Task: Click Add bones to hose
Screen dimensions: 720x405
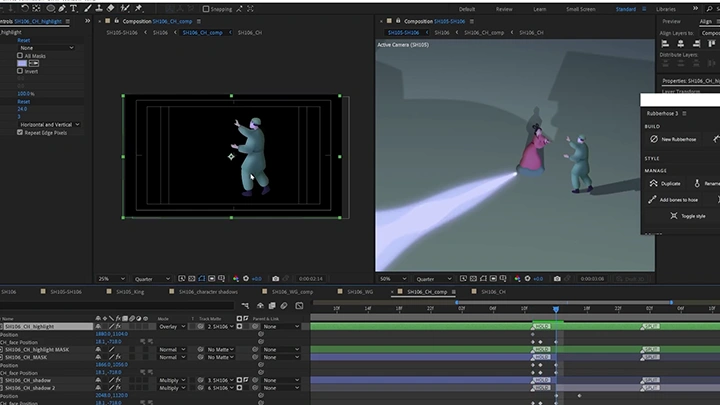Action: [x=673, y=200]
